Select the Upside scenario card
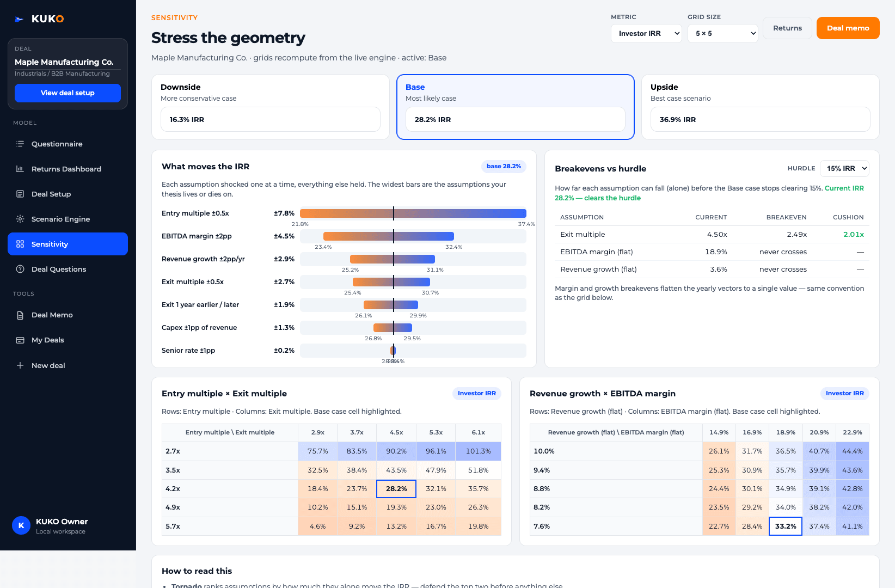Image resolution: width=895 pixels, height=588 pixels. point(761,107)
